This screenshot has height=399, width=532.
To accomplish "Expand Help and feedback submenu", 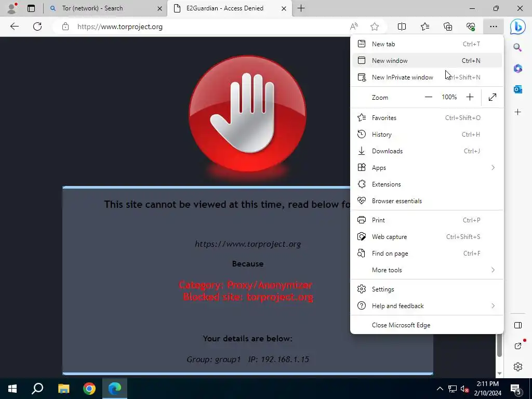I will click(427, 305).
